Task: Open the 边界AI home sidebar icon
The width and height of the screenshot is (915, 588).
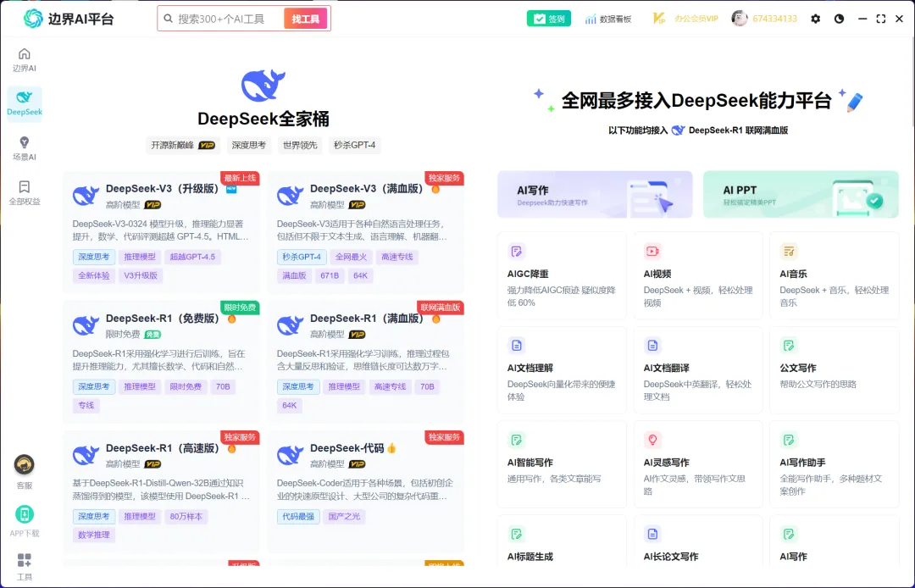Action: pyautogui.click(x=24, y=53)
